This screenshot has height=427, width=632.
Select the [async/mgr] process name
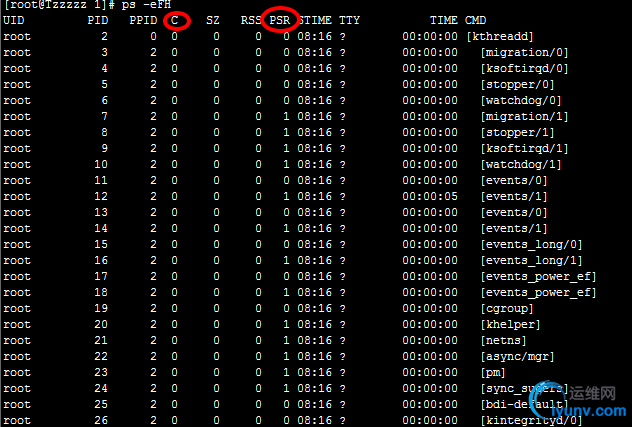(x=518, y=357)
